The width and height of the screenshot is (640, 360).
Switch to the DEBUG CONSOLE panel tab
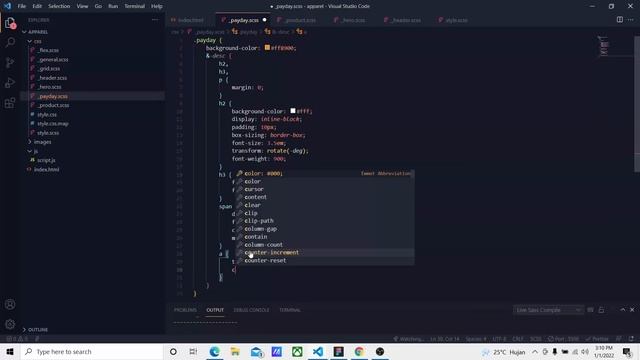(251, 310)
